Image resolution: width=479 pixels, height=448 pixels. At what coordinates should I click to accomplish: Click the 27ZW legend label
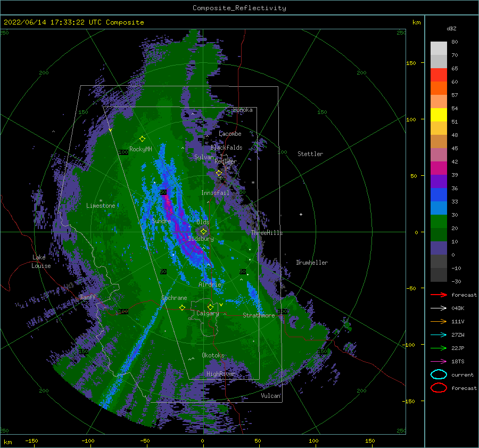(458, 335)
